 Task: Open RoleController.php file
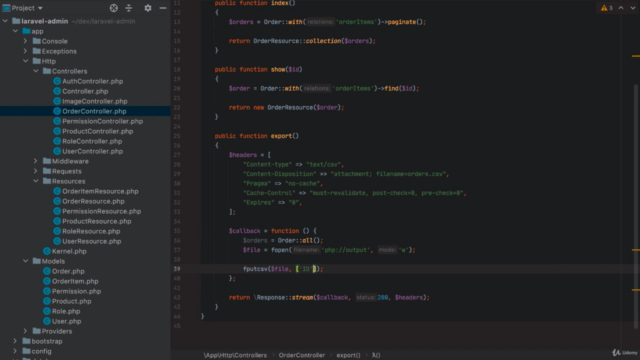92,141
